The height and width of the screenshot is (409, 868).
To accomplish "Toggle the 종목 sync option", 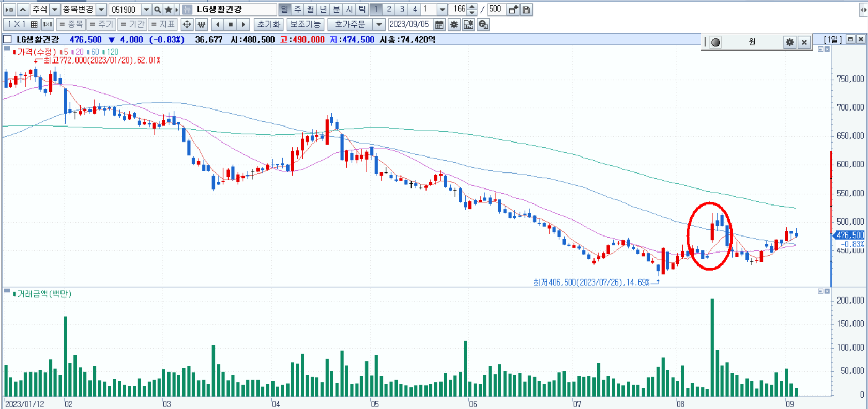I will (70, 24).
